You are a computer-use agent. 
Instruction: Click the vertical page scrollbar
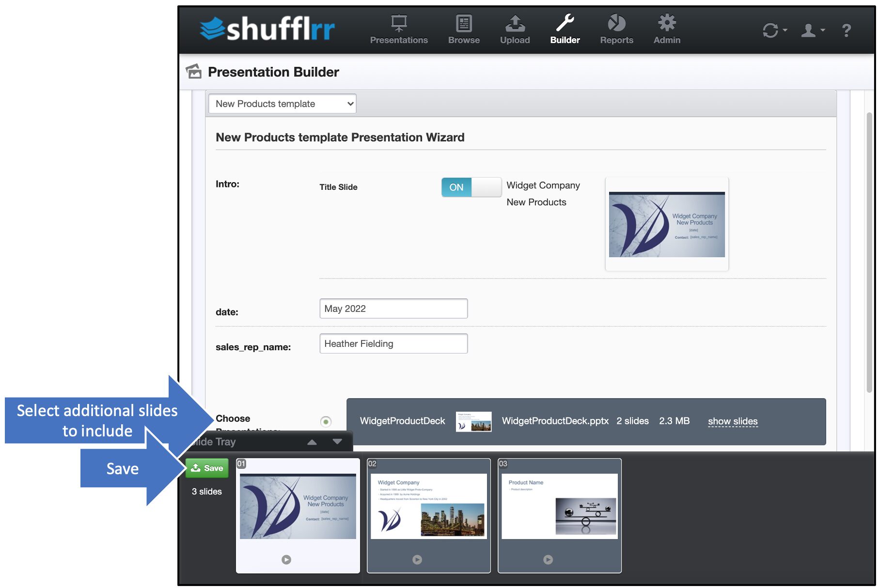point(869,252)
